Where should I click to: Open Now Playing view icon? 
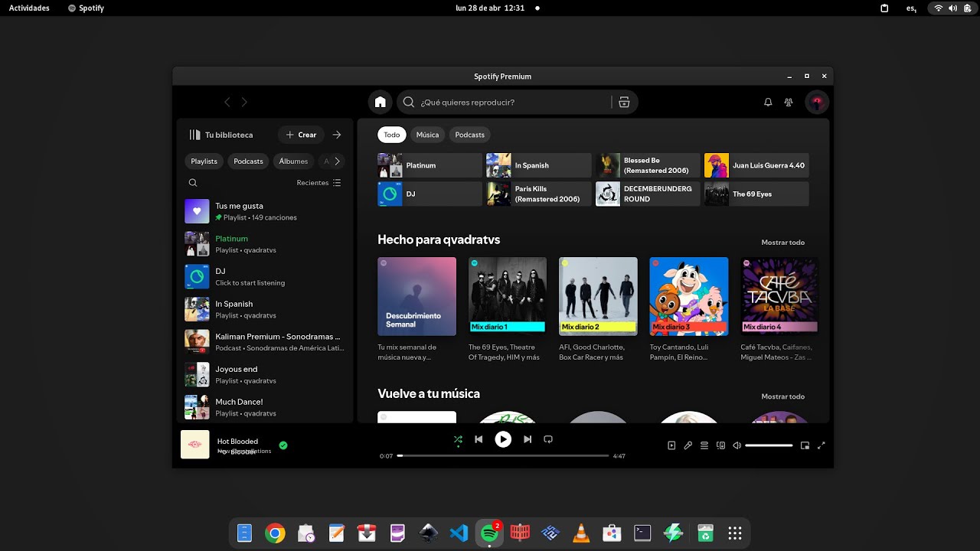[671, 445]
